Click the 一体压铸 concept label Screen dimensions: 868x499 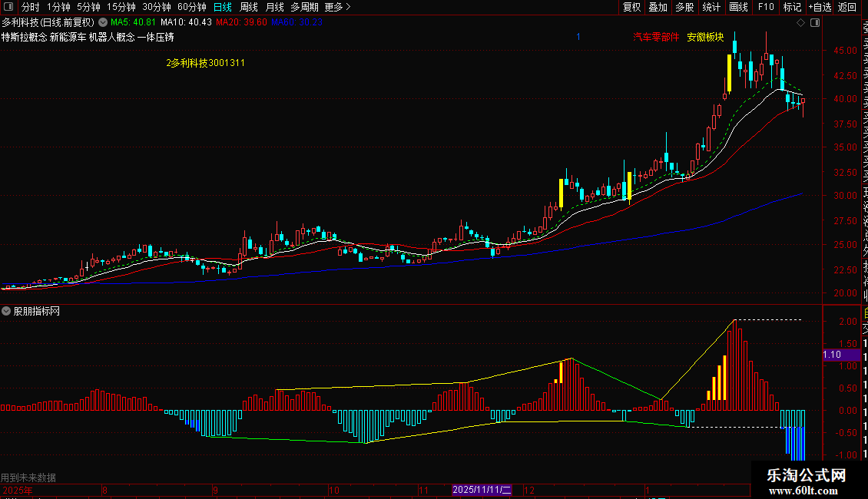[x=156, y=37]
